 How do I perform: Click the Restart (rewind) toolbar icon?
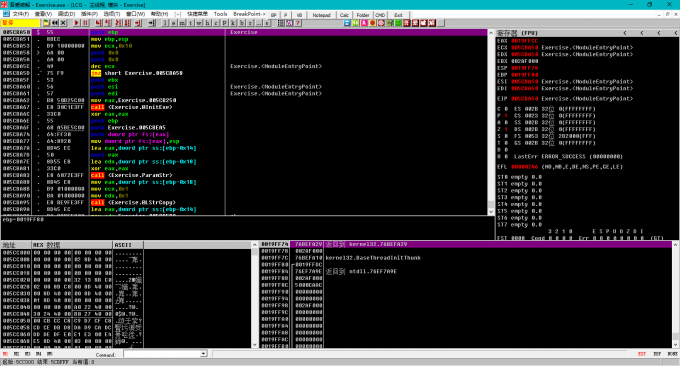55,23
